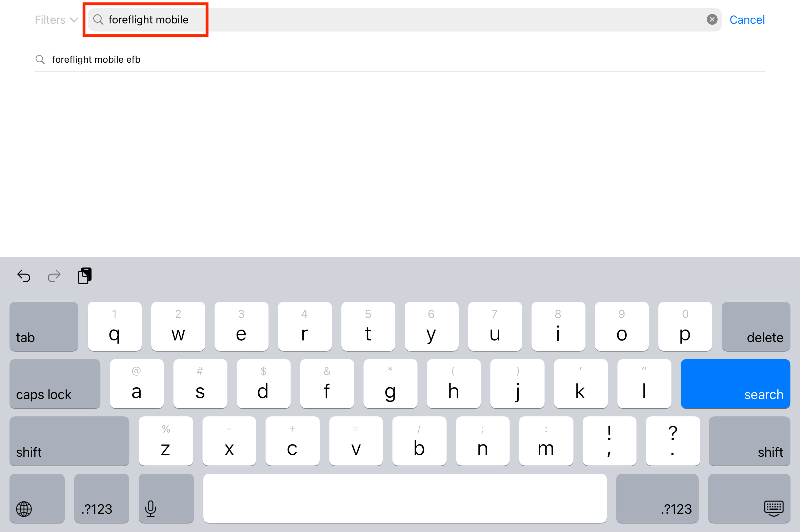This screenshot has height=532, width=800.
Task: Tap the a key
Action: (x=137, y=384)
